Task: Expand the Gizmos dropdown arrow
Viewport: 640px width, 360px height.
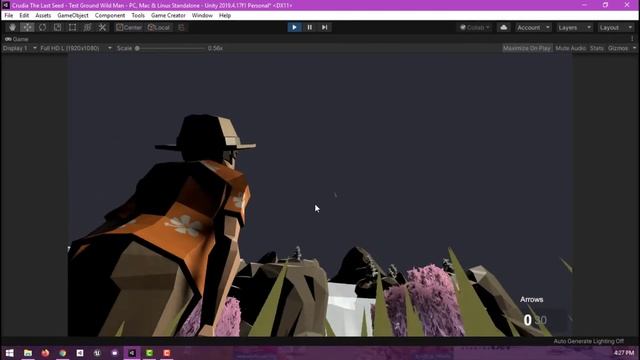Action: click(634, 48)
